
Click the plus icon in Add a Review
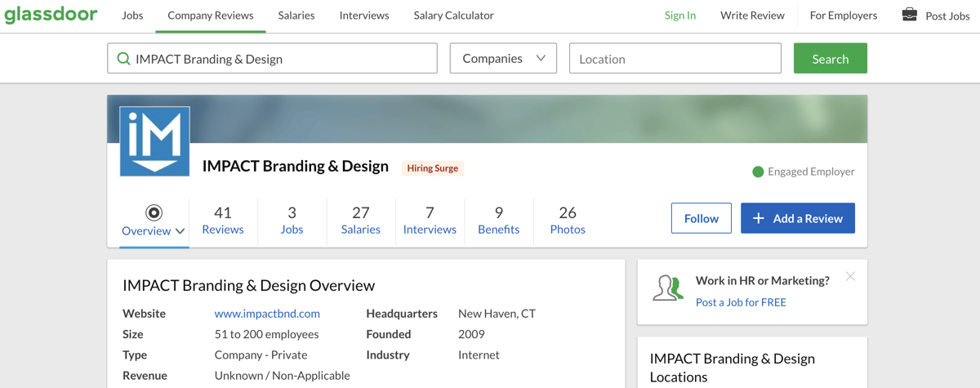758,218
